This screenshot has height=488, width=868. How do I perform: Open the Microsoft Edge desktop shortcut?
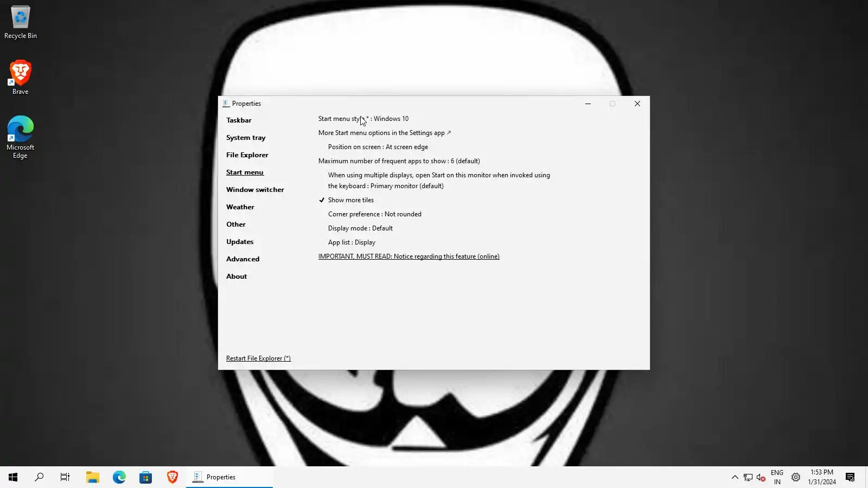click(21, 137)
